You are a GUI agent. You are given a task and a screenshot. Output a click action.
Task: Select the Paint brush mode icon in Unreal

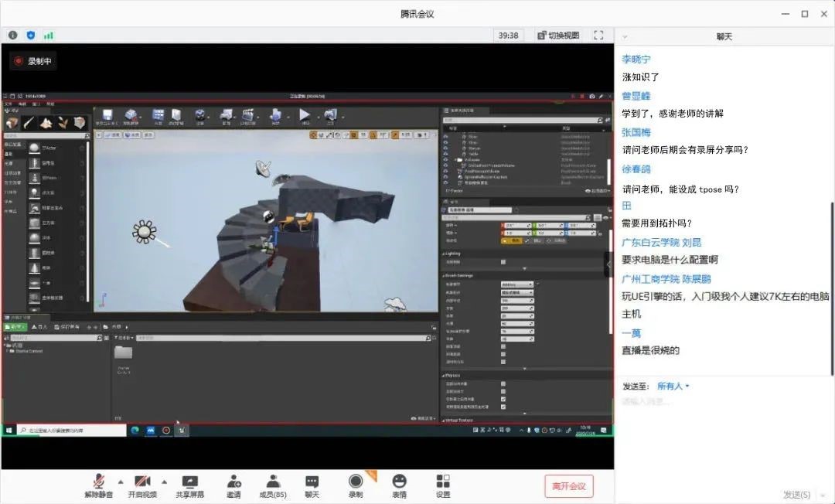tap(29, 123)
